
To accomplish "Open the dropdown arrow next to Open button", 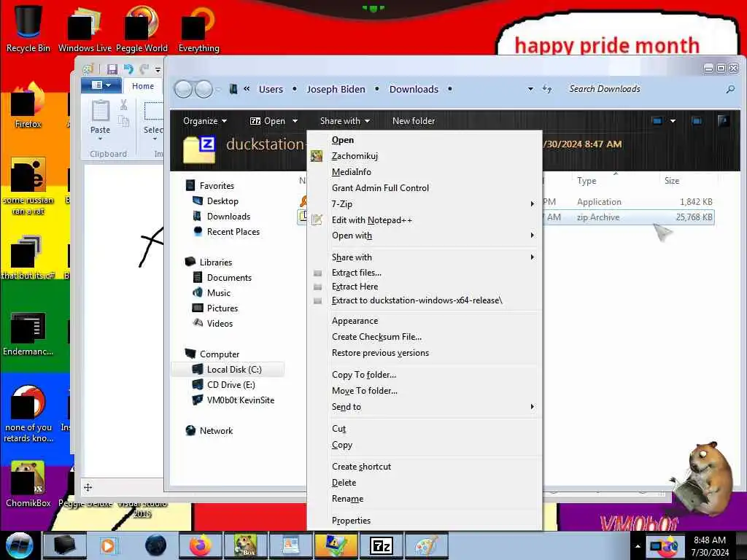I will (x=295, y=121).
